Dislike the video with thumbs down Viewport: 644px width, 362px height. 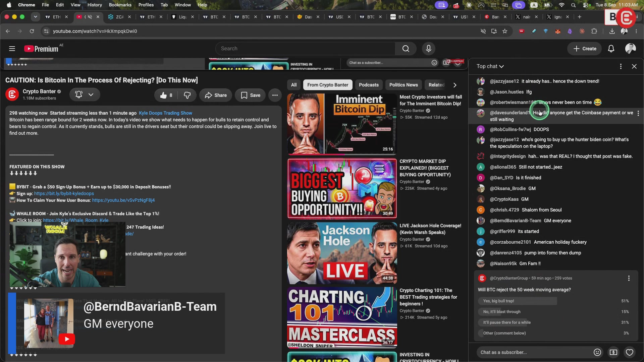pyautogui.click(x=187, y=95)
